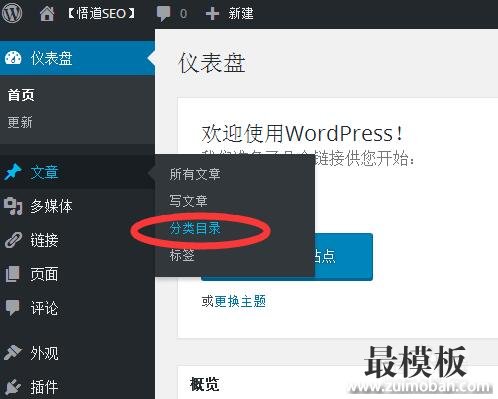The image size is (498, 399).
Task: Click the pushpin icon for 文章
Action: pos(13,172)
